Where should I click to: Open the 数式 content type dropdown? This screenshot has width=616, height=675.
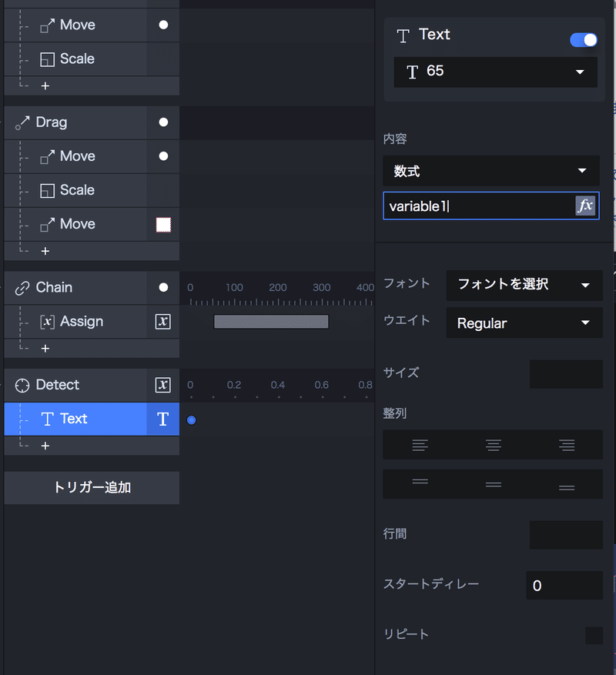coord(491,171)
